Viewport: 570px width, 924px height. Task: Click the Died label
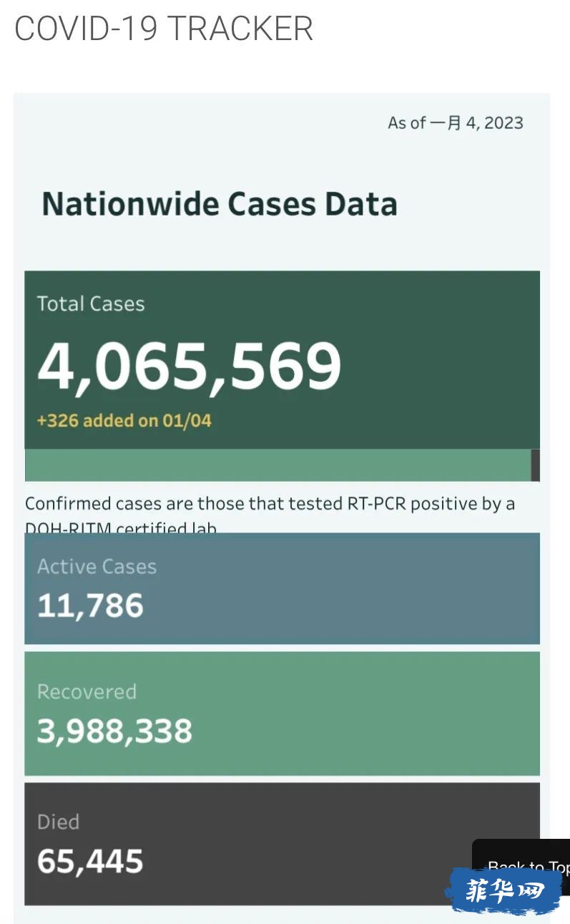[x=58, y=822]
